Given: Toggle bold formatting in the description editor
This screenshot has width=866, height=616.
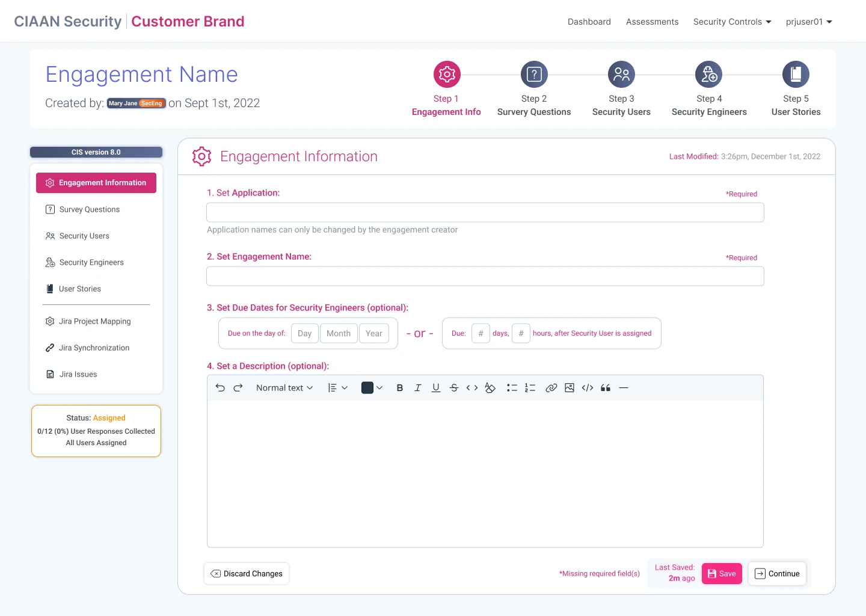Looking at the screenshot, I should tap(400, 388).
